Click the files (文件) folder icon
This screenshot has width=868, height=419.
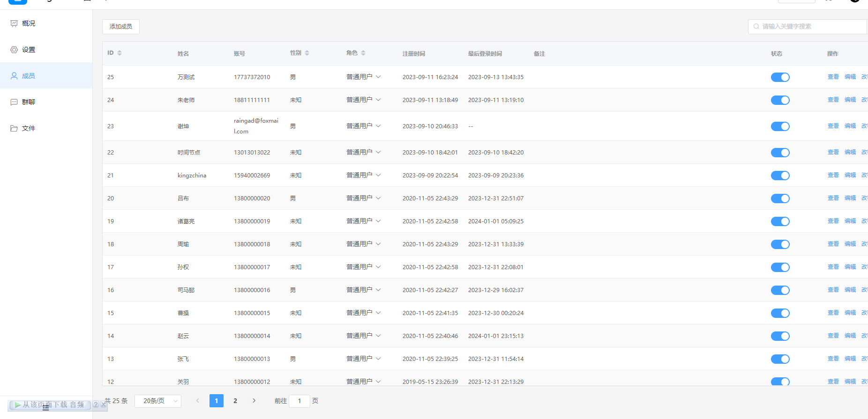click(14, 128)
